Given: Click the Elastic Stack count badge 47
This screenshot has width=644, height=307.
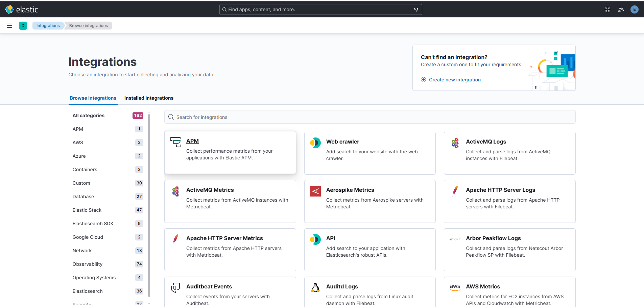Looking at the screenshot, I should pos(139,210).
